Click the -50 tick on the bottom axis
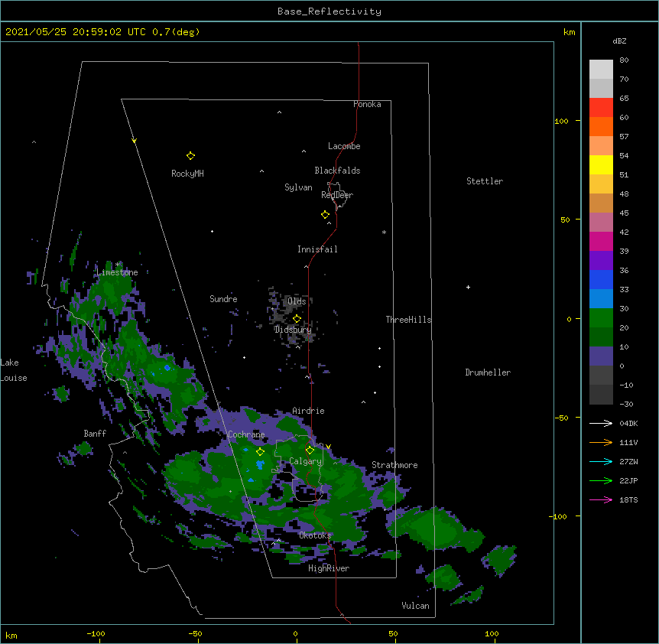659x644 pixels. pyautogui.click(x=195, y=633)
